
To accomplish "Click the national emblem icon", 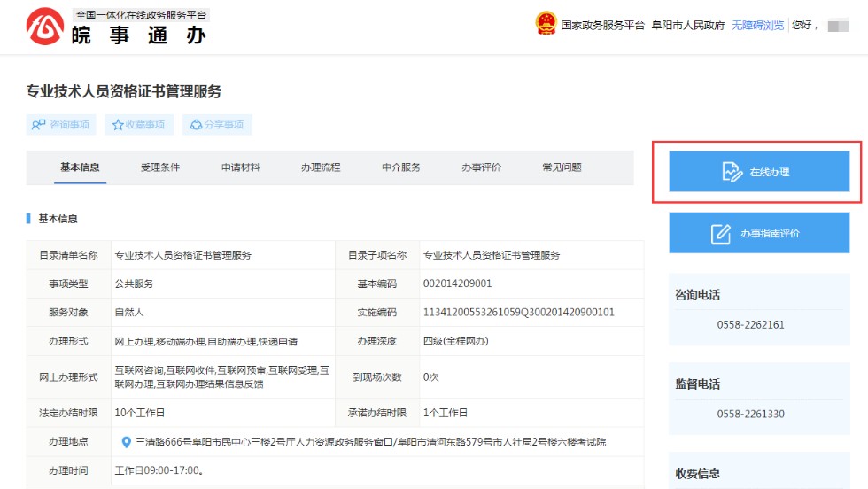I will (x=546, y=24).
